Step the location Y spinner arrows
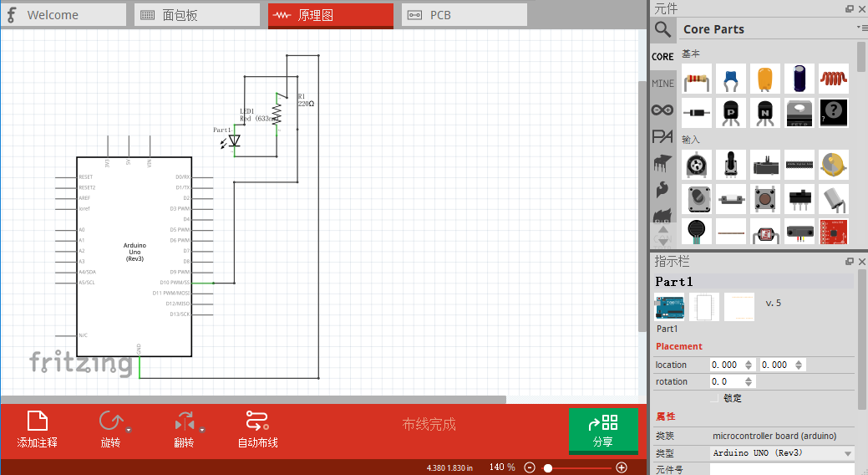The width and height of the screenshot is (868, 475). coord(799,365)
